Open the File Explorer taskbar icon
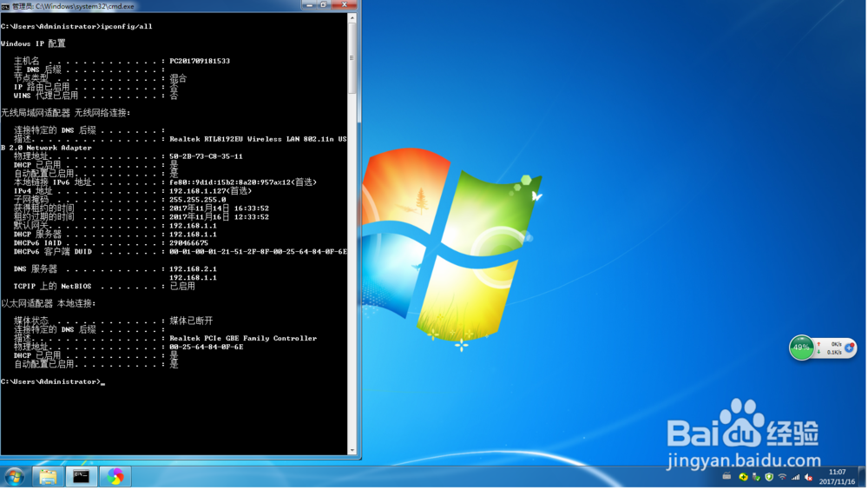 (48, 477)
